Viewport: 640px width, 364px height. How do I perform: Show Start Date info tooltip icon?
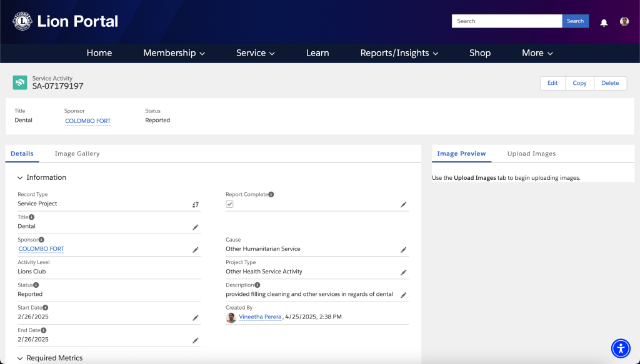click(45, 307)
